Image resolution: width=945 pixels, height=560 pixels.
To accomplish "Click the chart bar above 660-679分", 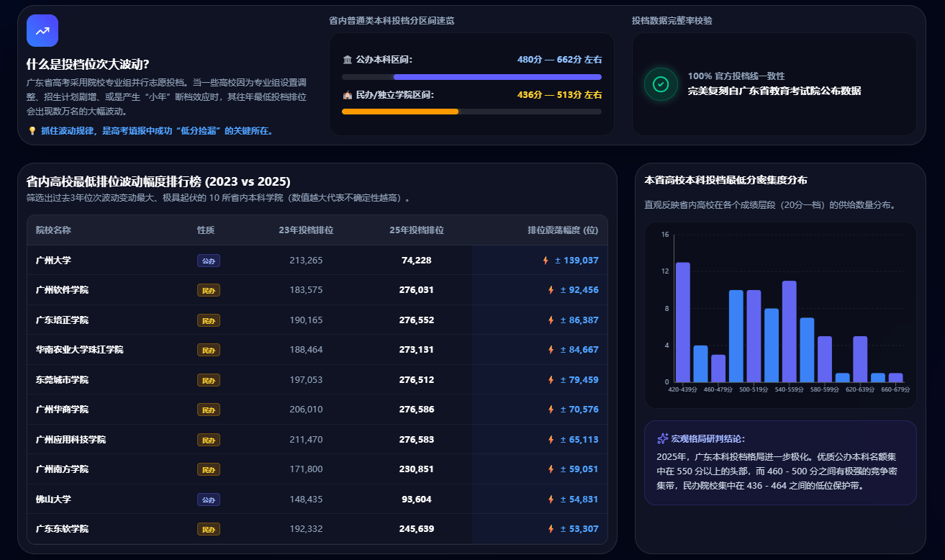I will tap(895, 377).
